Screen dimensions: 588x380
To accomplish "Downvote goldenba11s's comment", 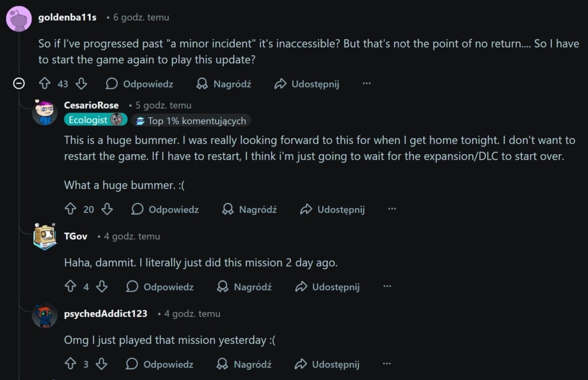I will coord(82,84).
